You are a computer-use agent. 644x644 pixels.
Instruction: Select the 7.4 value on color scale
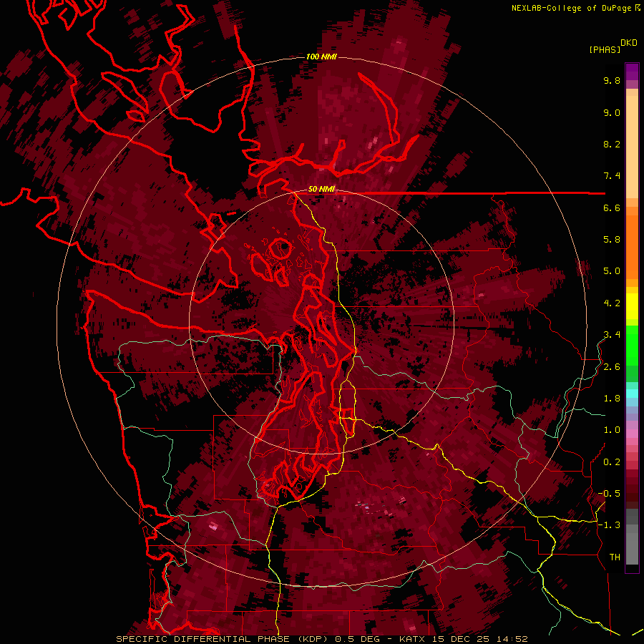click(x=612, y=176)
